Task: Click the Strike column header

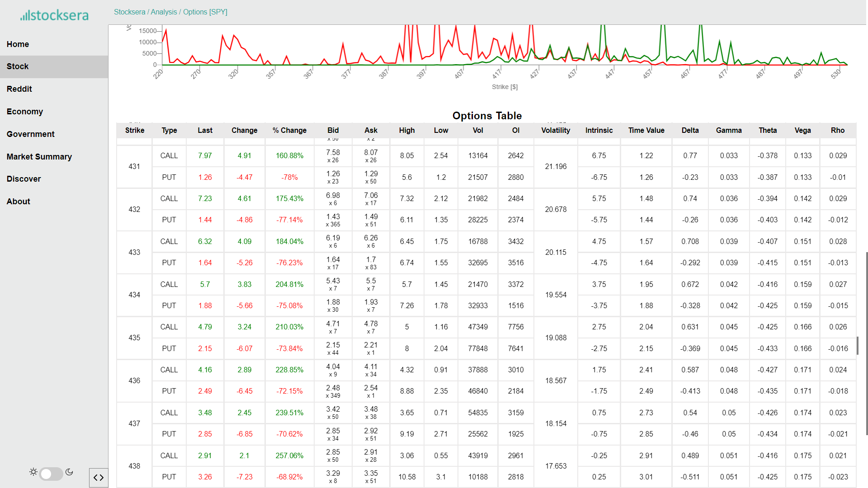Action: point(135,131)
